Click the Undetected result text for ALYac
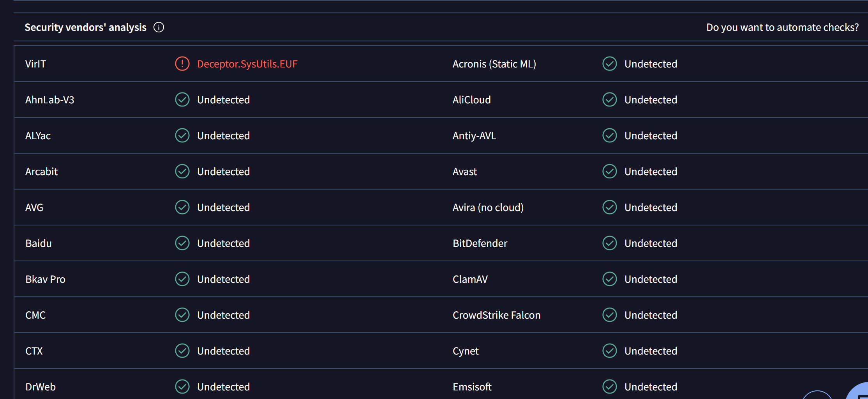Viewport: 868px width, 399px height. [x=223, y=136]
